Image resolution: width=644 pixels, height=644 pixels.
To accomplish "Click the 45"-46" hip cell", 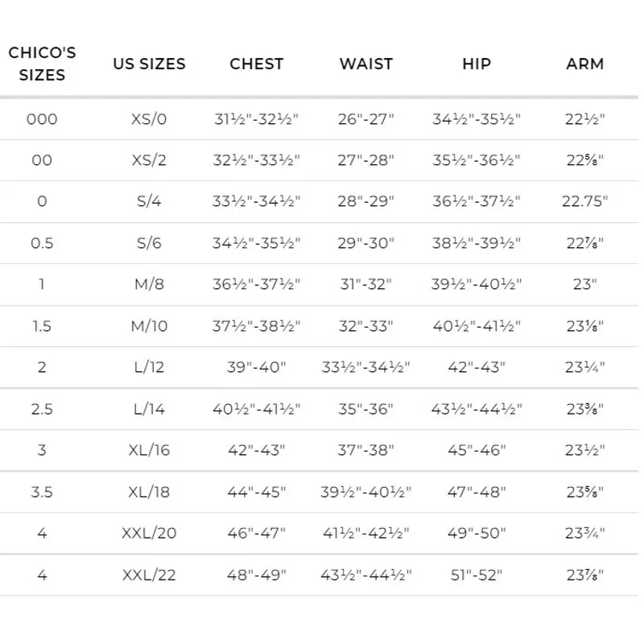I will click(477, 450).
